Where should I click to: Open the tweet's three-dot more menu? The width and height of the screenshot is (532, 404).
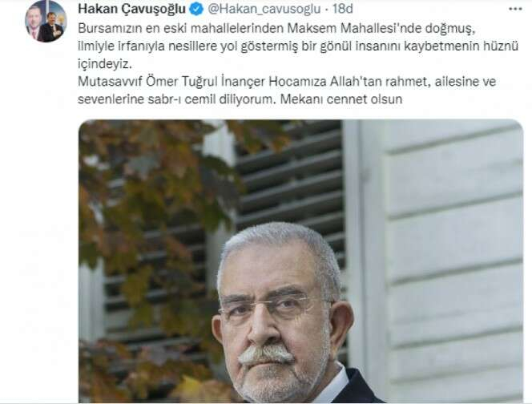(x=516, y=9)
